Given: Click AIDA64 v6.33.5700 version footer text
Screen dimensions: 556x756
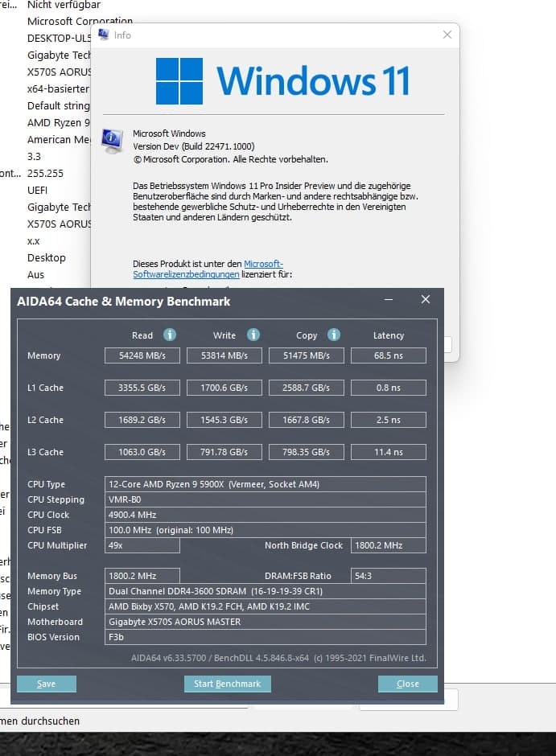Looking at the screenshot, I should tap(278, 658).
